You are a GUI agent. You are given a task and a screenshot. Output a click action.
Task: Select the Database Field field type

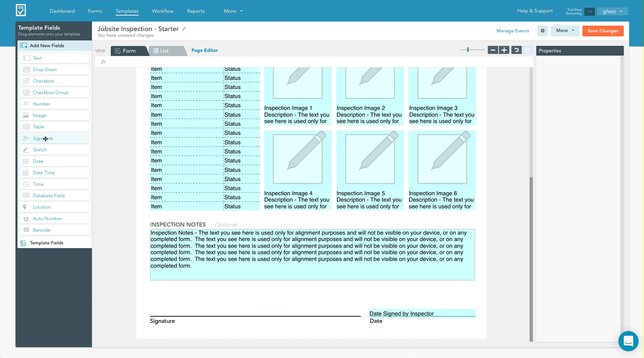[55, 196]
